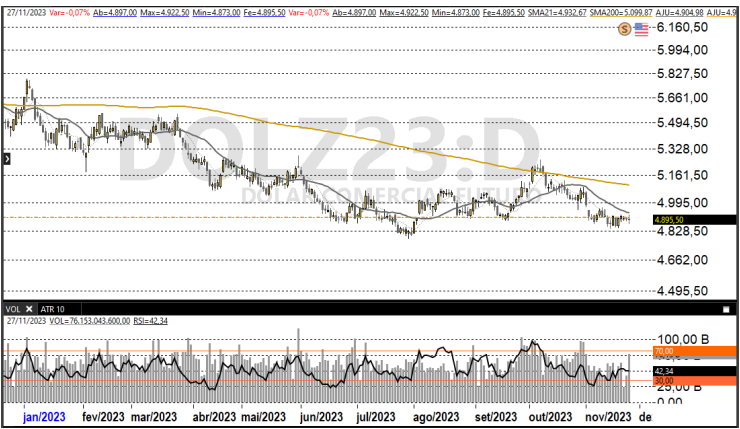Click the orange RSI 30,00 level label
This screenshot has width=740, height=429.
(x=694, y=380)
